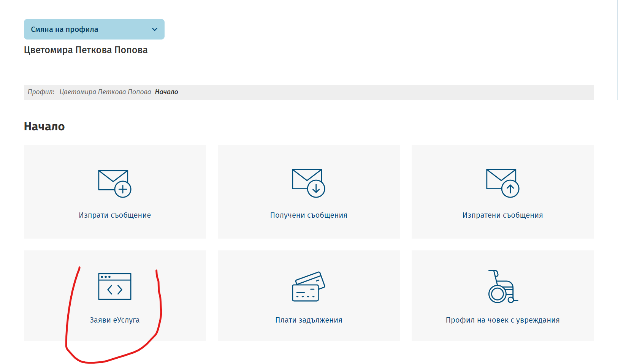This screenshot has height=364, width=618.
Task: Click the envelope-plus icon for Изпрати съобщение
Action: tap(115, 184)
